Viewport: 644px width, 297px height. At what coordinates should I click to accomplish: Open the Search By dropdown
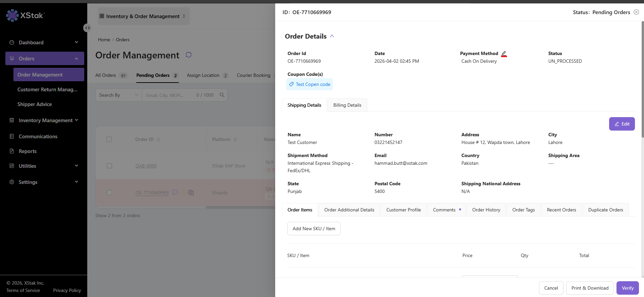click(x=119, y=95)
